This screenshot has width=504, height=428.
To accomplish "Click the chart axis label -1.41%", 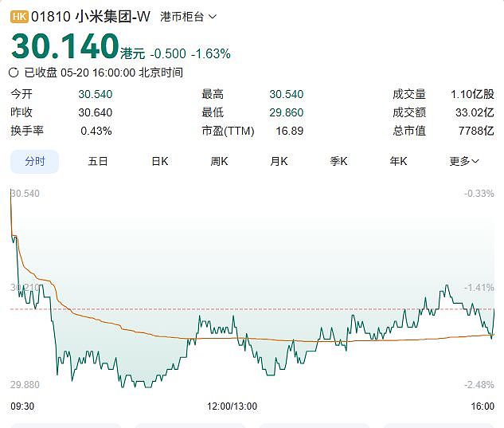I will point(479,288).
